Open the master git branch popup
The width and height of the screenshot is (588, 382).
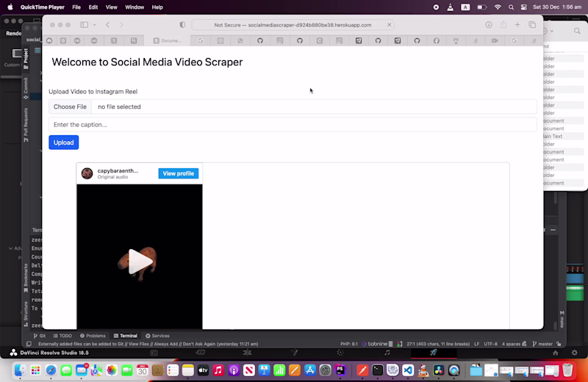coord(542,344)
